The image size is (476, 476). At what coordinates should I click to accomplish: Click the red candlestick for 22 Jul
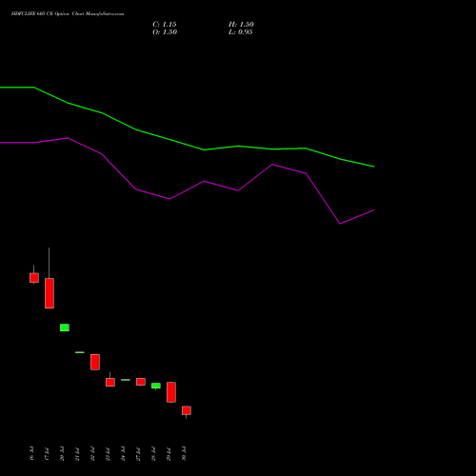point(95,362)
